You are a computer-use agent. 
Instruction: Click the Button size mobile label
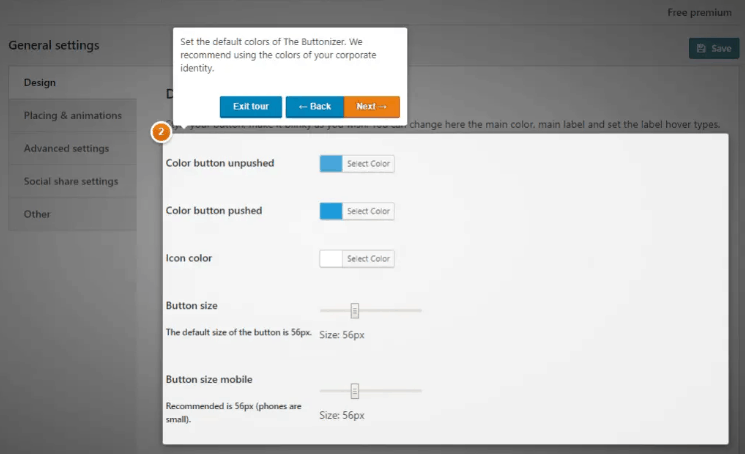[x=209, y=379]
